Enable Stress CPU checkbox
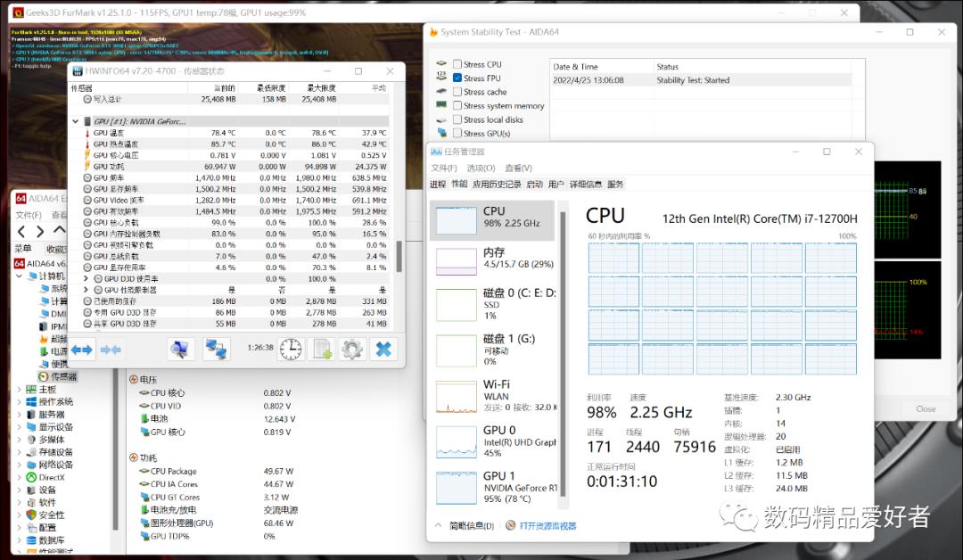Image resolution: width=963 pixels, height=560 pixels. point(457,64)
